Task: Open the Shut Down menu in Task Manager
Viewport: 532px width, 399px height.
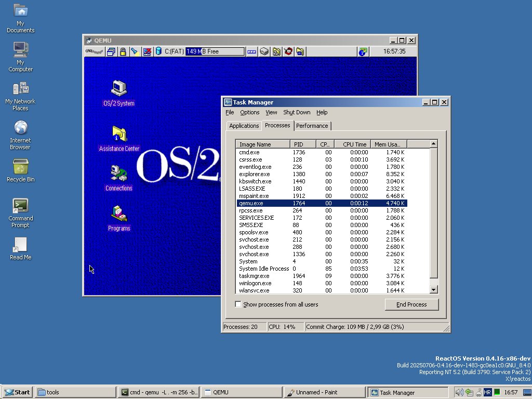Action: (297, 112)
